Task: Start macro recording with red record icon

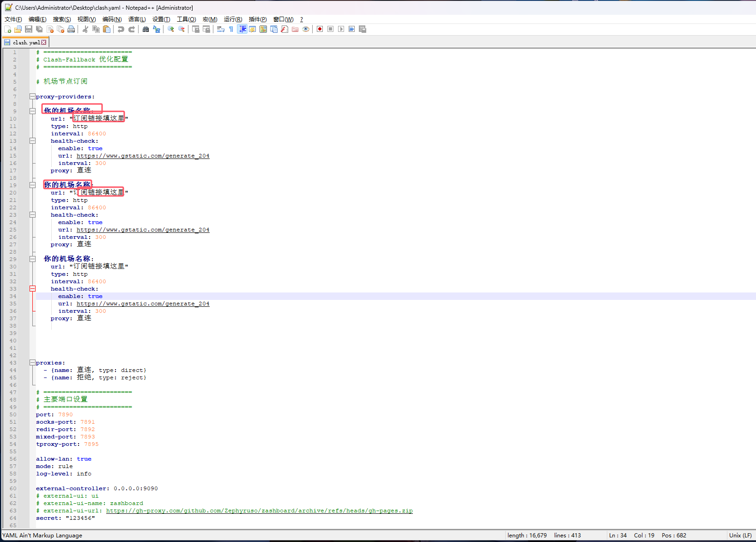Action: click(320, 29)
